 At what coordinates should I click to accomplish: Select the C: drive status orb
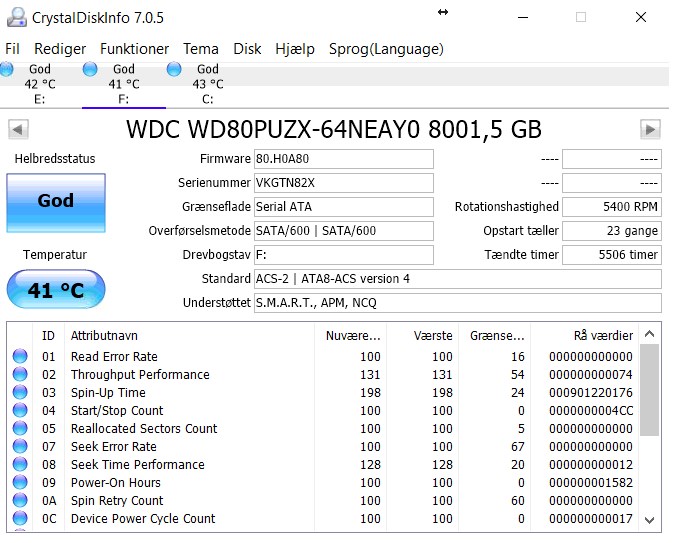coord(174,69)
